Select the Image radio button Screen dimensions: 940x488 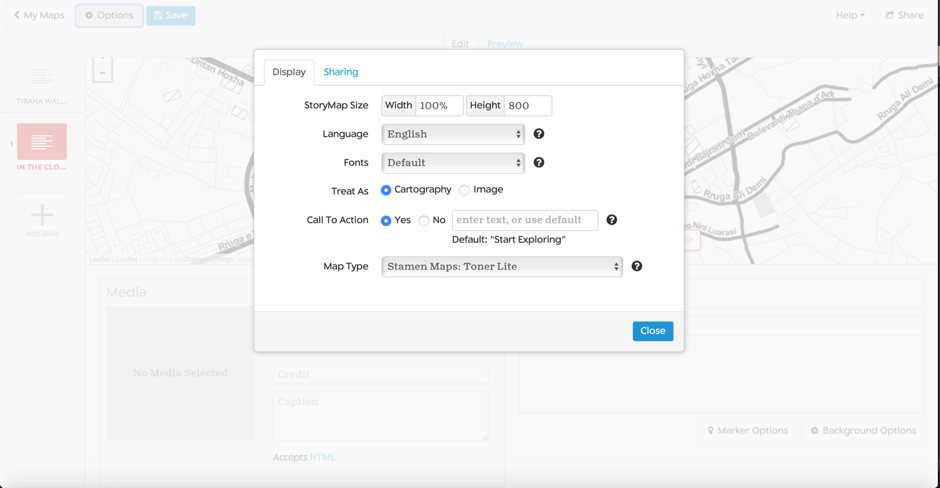point(465,190)
